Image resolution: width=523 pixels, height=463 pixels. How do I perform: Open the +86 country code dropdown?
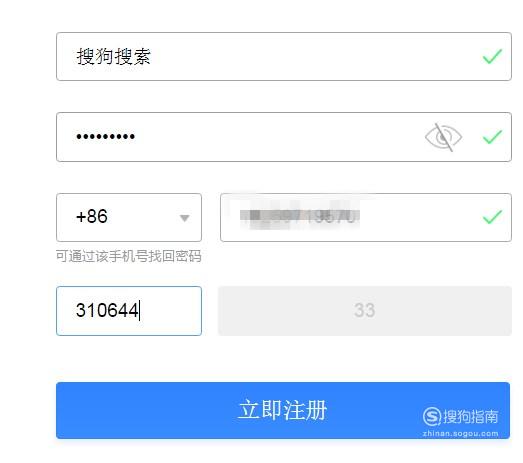129,217
